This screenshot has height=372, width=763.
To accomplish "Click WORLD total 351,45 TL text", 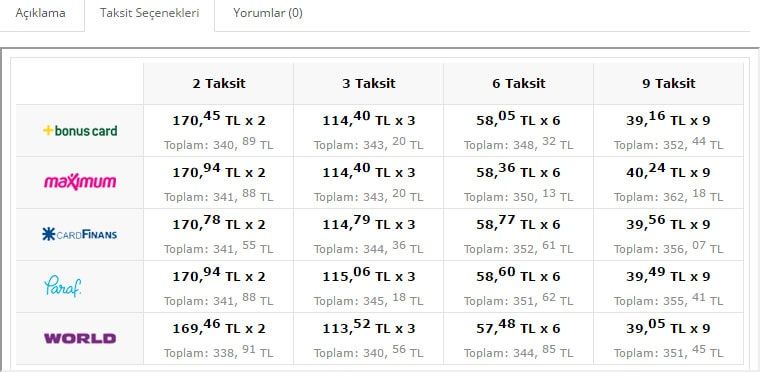I will pyautogui.click(x=669, y=353).
